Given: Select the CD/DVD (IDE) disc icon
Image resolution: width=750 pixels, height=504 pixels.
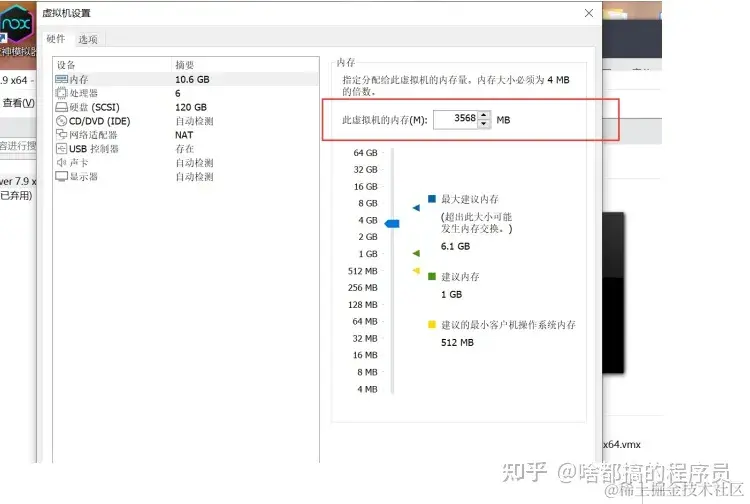Looking at the screenshot, I should pyautogui.click(x=62, y=121).
